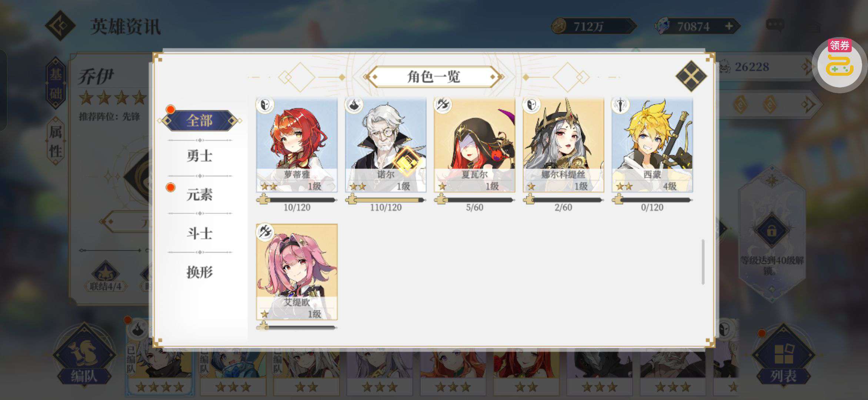The image size is (868, 400).
Task: Switch to the 斗士 filter
Action: 200,233
